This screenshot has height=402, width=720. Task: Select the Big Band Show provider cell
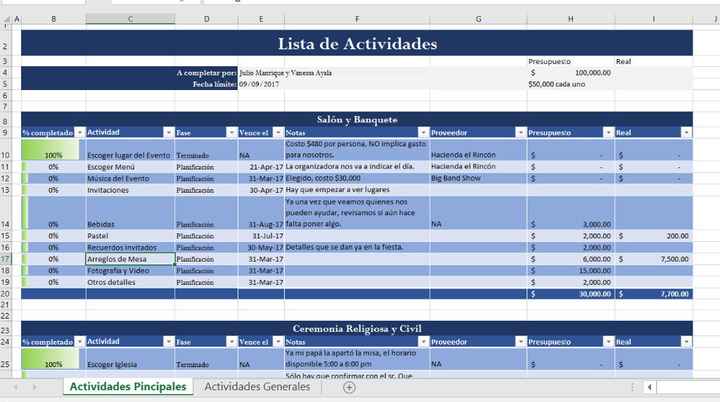pos(478,178)
